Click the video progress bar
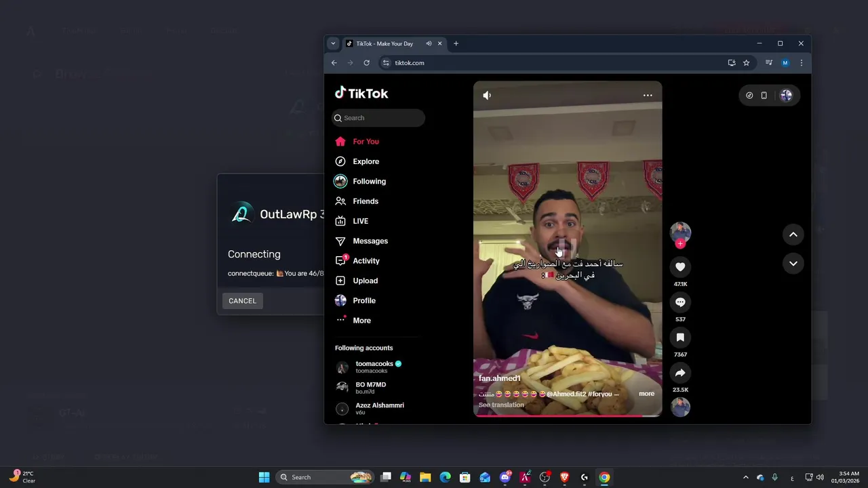The image size is (868, 488). pos(568,415)
